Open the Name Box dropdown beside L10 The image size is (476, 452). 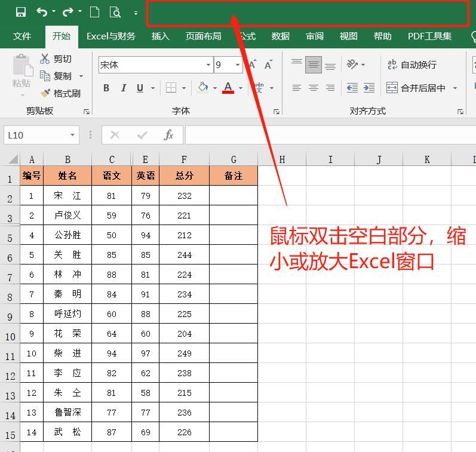pos(72,135)
